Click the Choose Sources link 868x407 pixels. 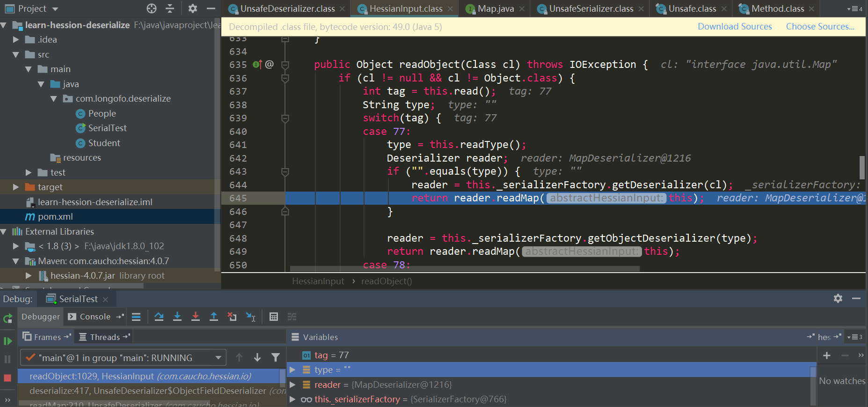[820, 27]
